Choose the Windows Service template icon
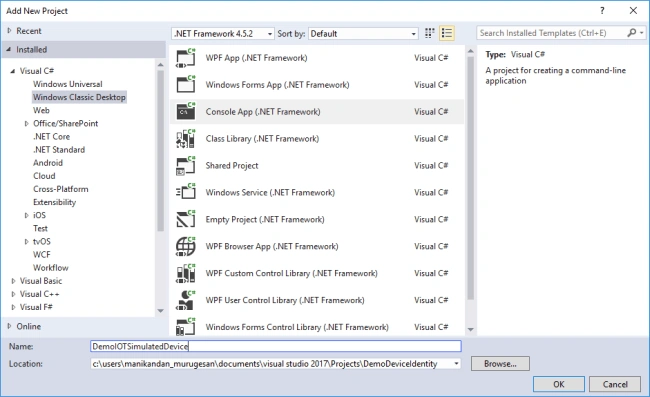 [185, 192]
